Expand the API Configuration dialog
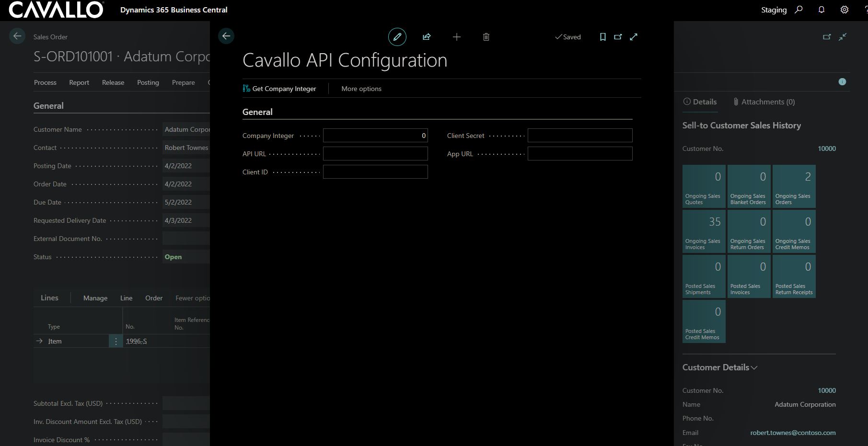 (634, 37)
